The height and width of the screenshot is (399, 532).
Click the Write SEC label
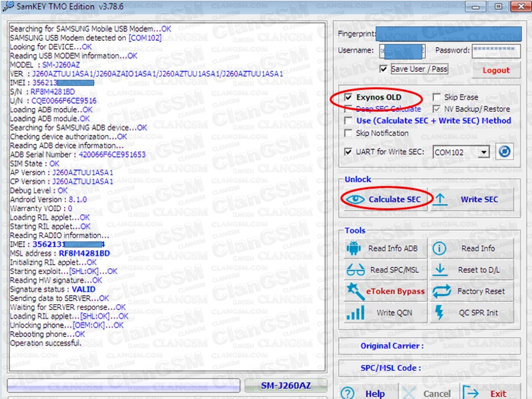(x=479, y=199)
